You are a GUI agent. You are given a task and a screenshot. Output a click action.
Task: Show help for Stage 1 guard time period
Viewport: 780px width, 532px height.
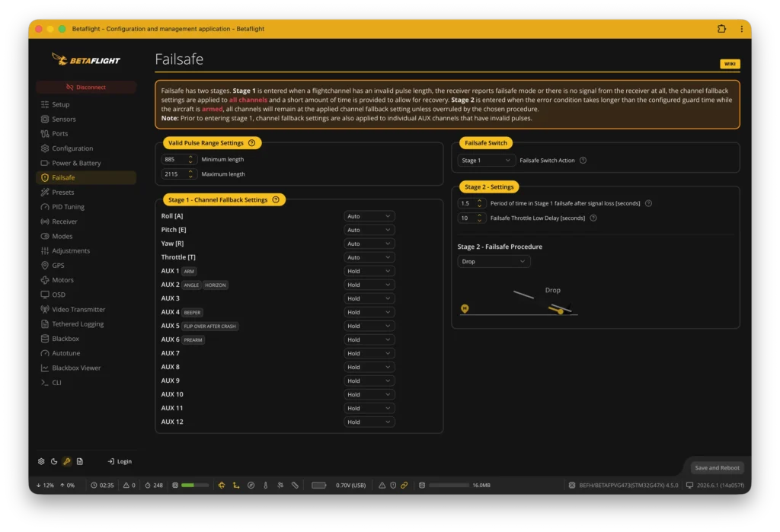pyautogui.click(x=648, y=203)
